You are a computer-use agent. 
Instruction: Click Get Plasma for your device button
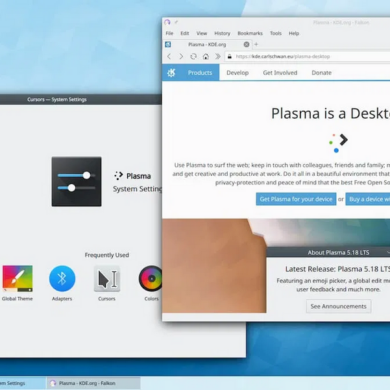click(296, 199)
